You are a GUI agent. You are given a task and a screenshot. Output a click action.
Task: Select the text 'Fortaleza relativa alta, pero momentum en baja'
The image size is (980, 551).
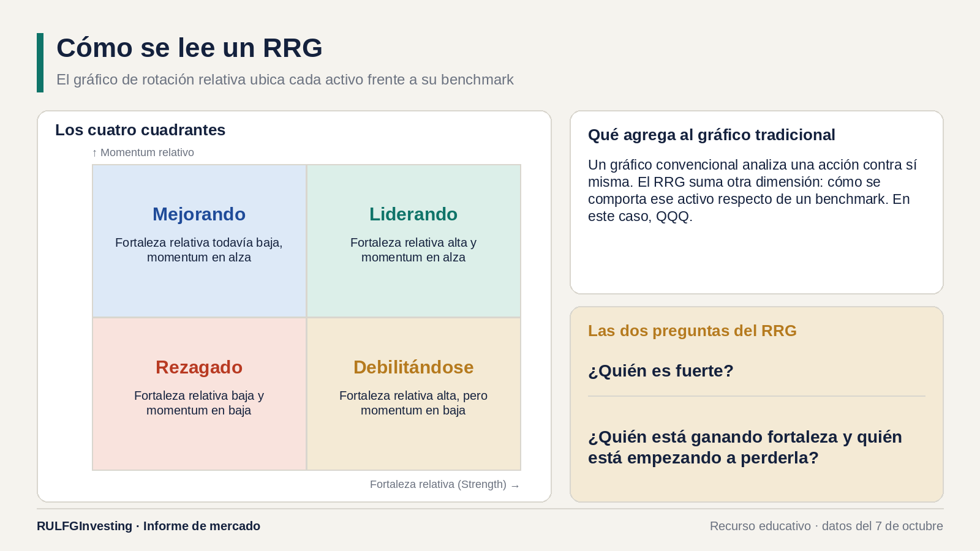(x=413, y=403)
